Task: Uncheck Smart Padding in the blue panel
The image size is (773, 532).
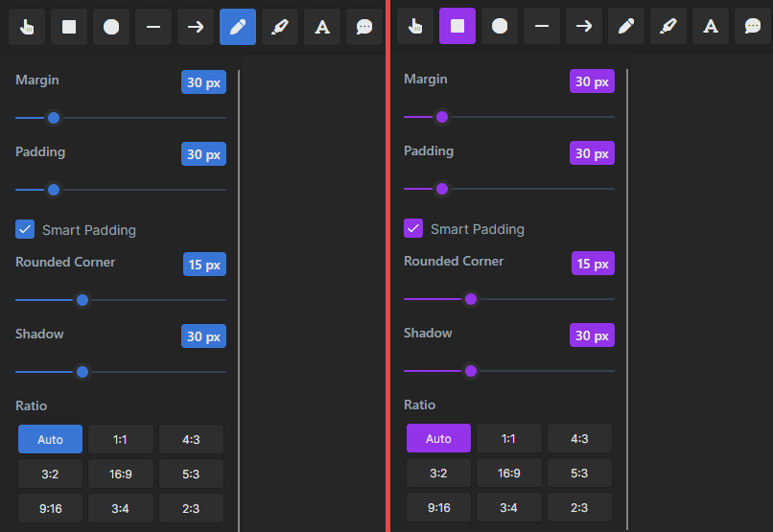Action: 25,229
